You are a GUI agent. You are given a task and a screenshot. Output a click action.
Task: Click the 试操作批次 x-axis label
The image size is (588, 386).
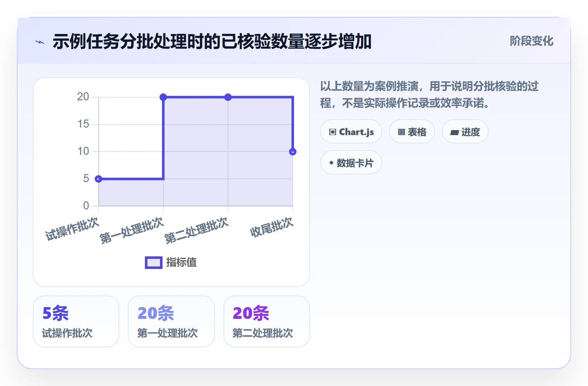[x=72, y=229]
